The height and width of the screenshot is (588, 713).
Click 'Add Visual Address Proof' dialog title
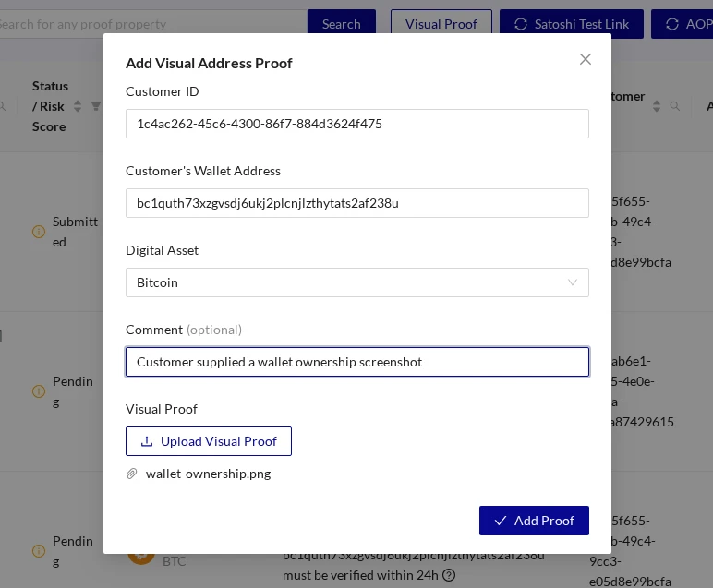pyautogui.click(x=209, y=63)
